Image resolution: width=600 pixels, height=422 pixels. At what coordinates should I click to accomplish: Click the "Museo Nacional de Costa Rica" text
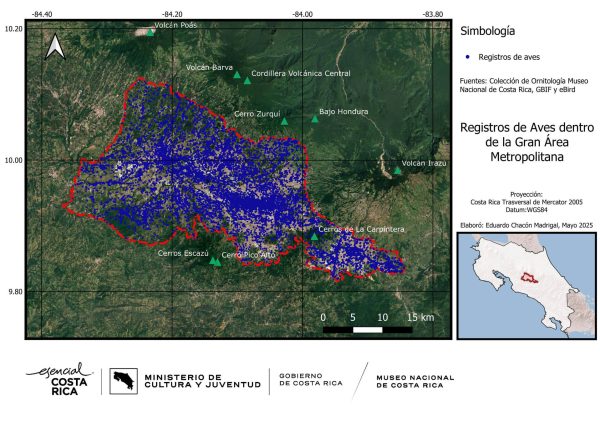pyautogui.click(x=415, y=381)
